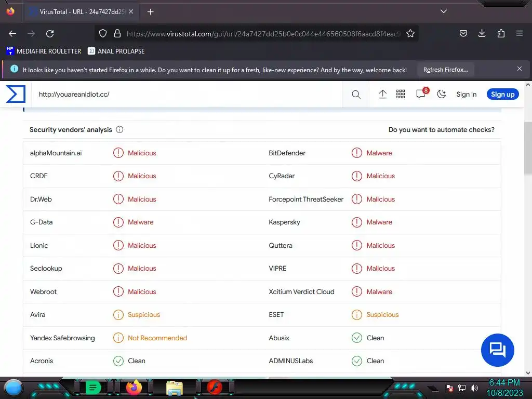The image size is (532, 399).
Task: Click the URL search field youareanidiot.cc
Action: coord(187,95)
